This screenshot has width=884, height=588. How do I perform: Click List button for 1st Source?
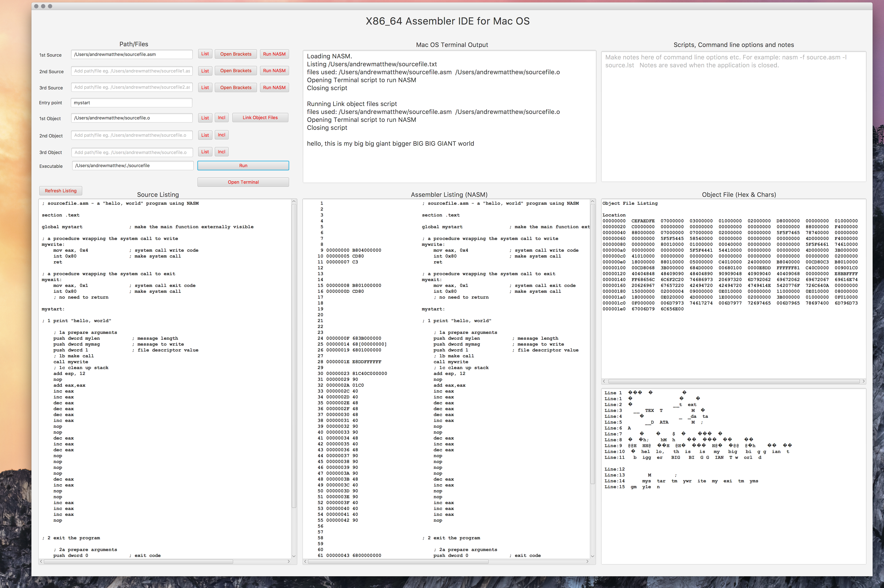click(205, 54)
